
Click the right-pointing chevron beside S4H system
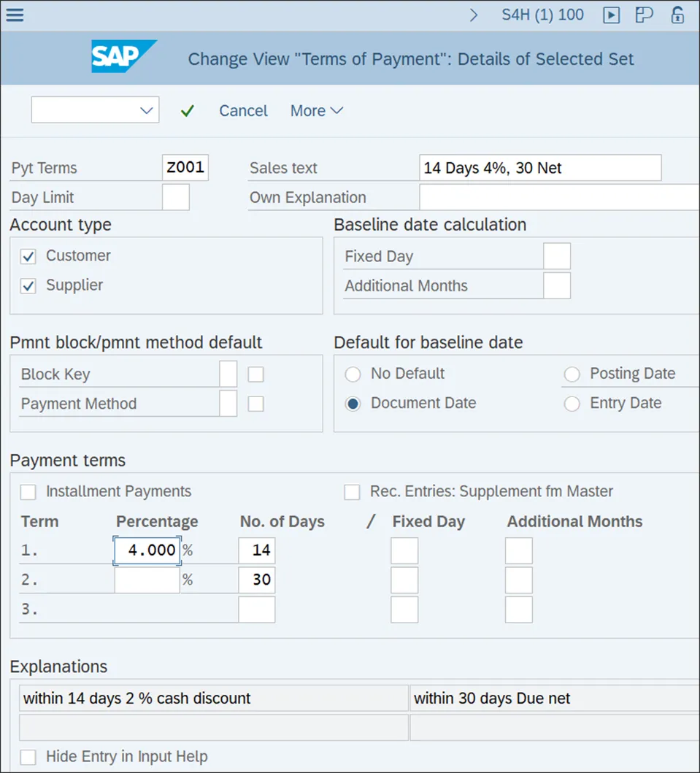pyautogui.click(x=474, y=15)
